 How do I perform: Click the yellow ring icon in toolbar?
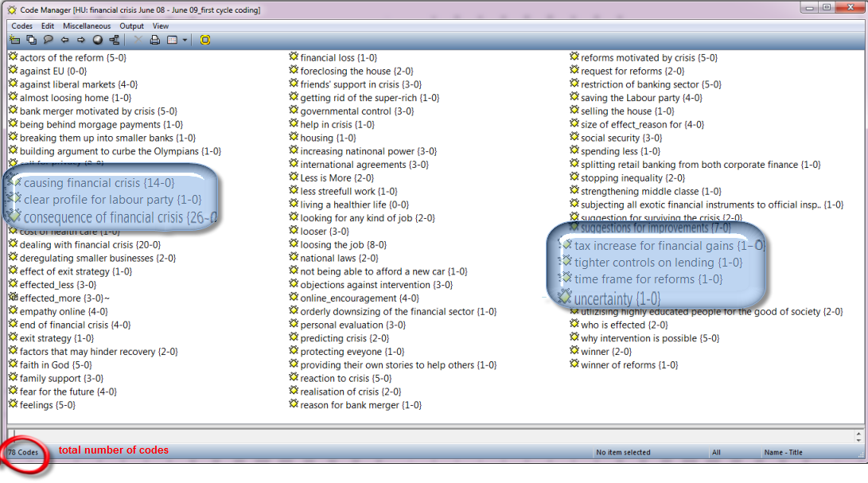tap(205, 40)
